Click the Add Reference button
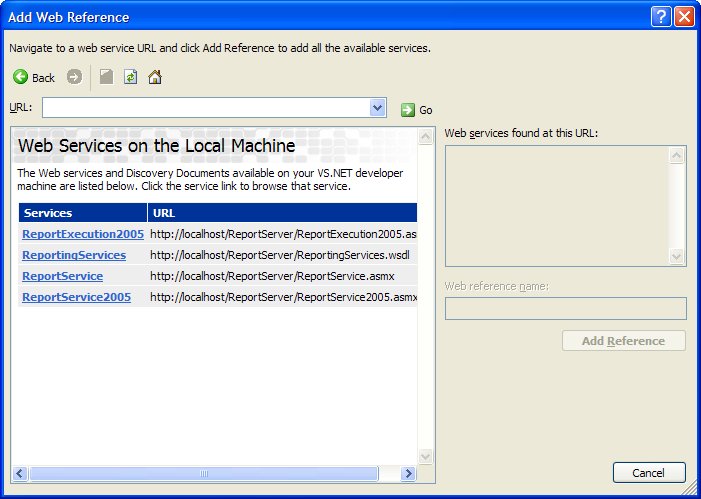 (x=623, y=341)
